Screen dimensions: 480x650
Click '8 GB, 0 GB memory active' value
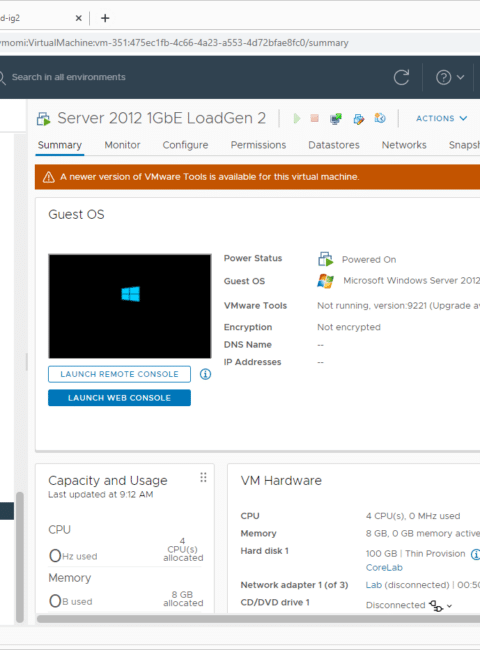(x=422, y=534)
